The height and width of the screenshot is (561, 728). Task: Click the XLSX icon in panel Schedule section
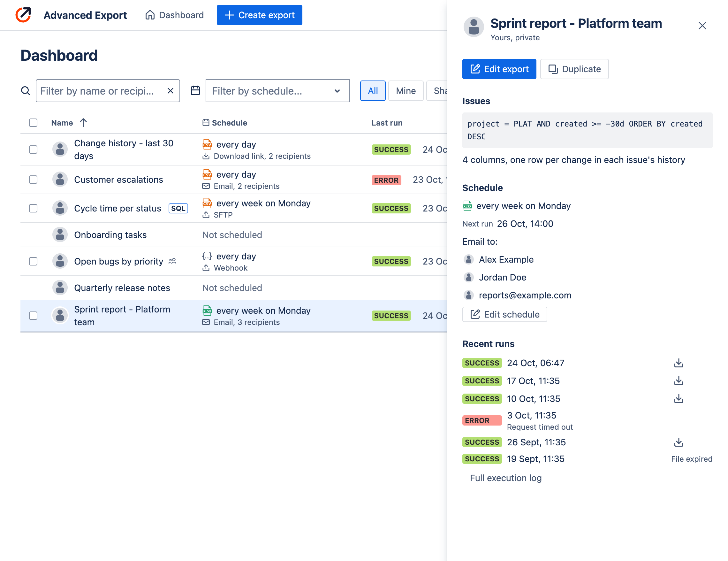[467, 206]
